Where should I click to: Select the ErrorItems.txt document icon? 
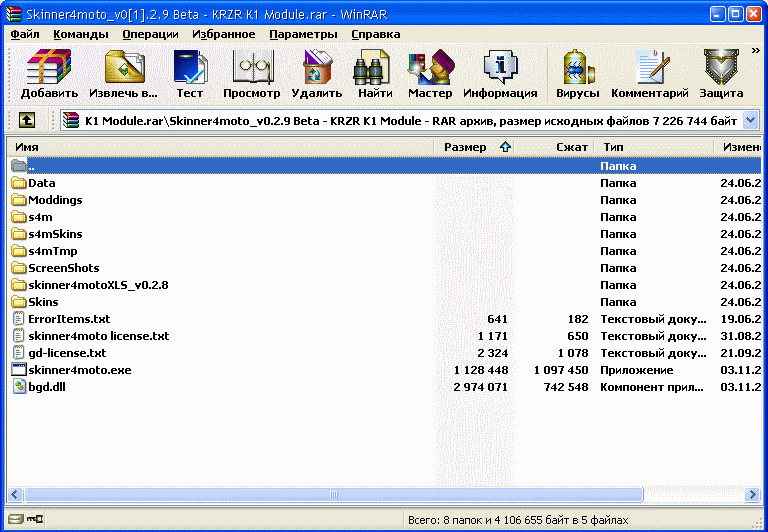19,319
